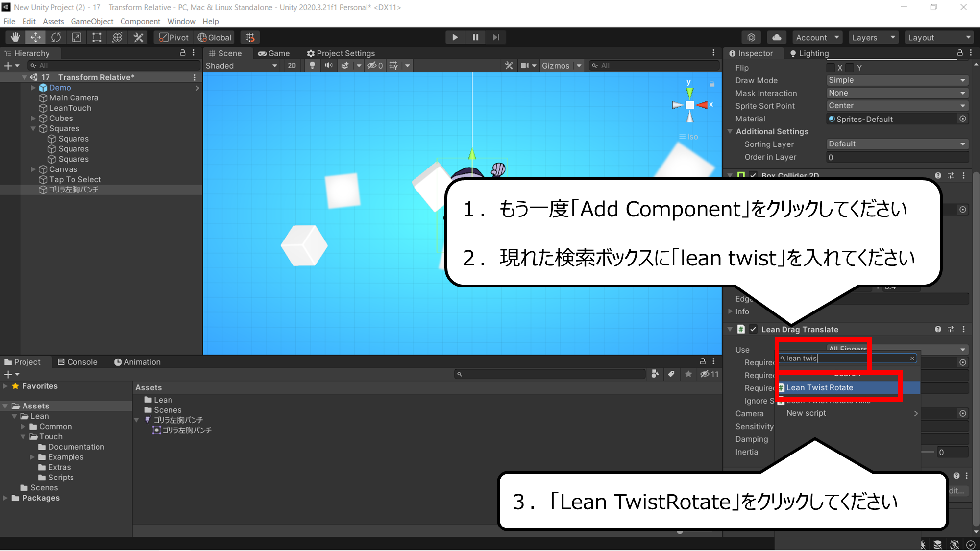Expand Canvas in Hierarchy
The width and height of the screenshot is (980, 551).
pos(33,169)
